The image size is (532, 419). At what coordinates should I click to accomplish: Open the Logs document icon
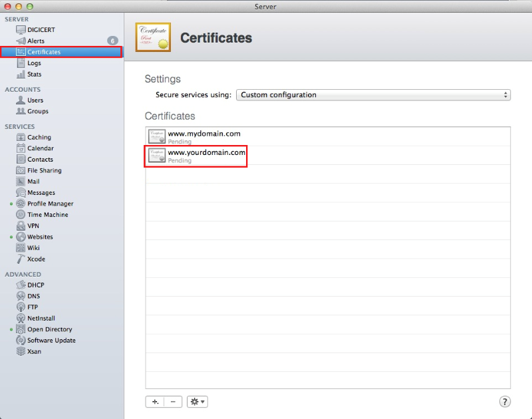pyautogui.click(x=21, y=63)
